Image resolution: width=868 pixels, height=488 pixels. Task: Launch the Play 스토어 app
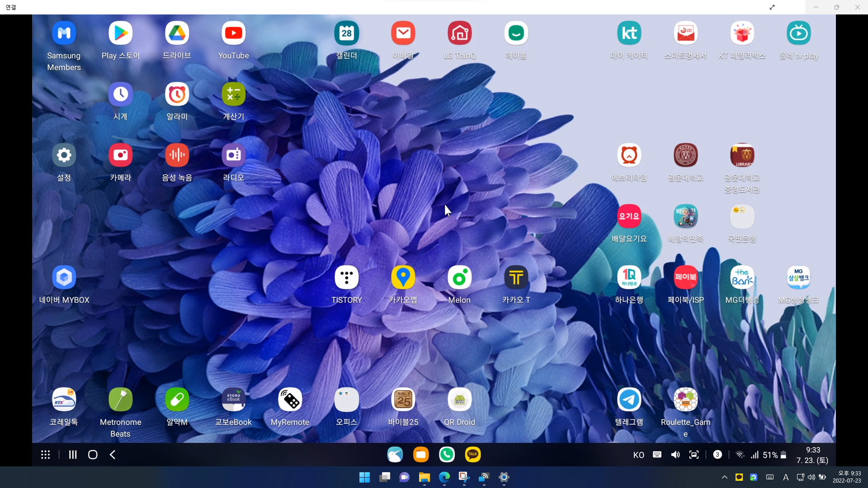120,33
